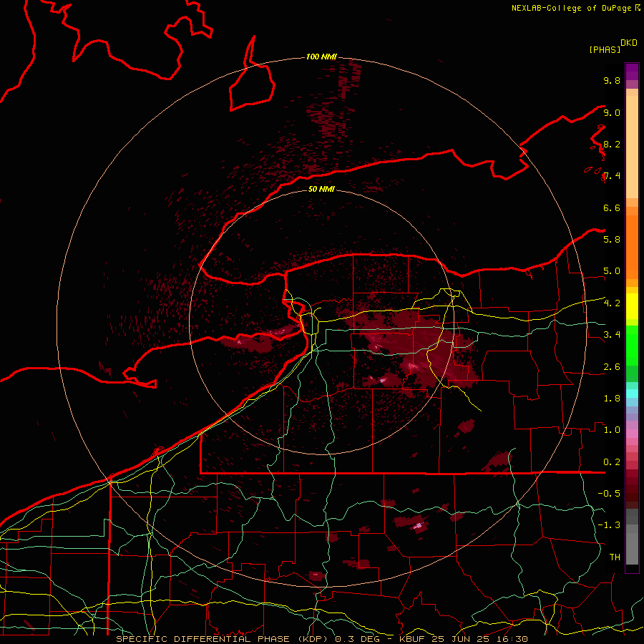This screenshot has width=644, height=644.
Task: Click the yellow segment of the color bar
Action: [x=632, y=306]
